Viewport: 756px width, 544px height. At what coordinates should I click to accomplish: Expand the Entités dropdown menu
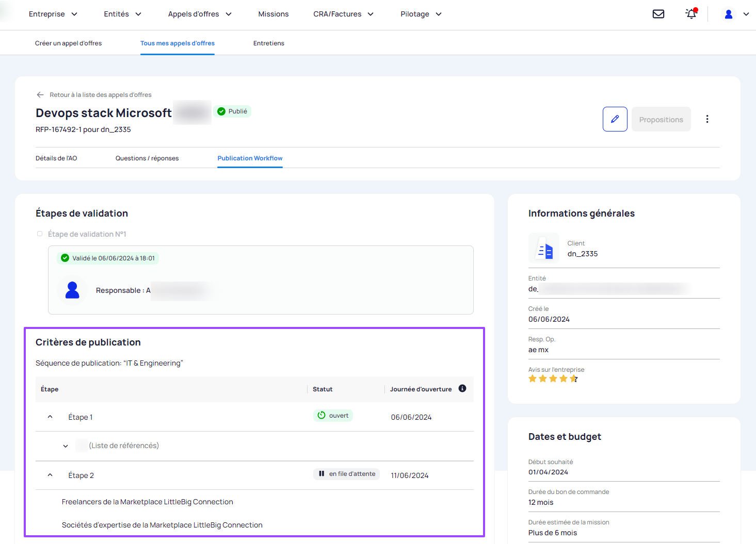coord(123,14)
